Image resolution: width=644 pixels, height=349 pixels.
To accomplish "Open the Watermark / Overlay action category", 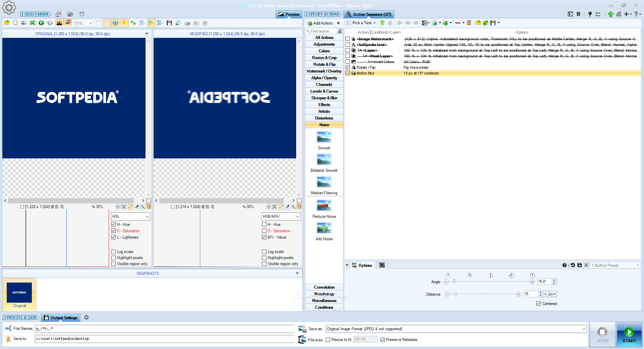I will [x=324, y=71].
